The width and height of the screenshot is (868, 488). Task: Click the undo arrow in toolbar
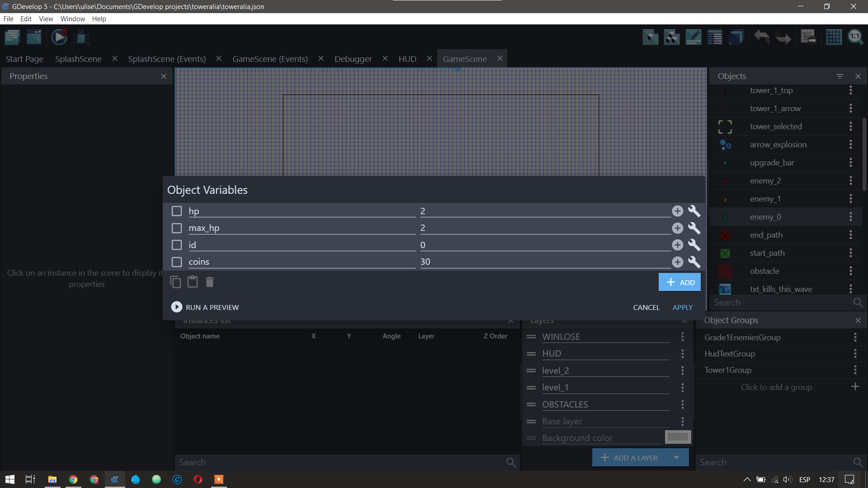point(762,37)
